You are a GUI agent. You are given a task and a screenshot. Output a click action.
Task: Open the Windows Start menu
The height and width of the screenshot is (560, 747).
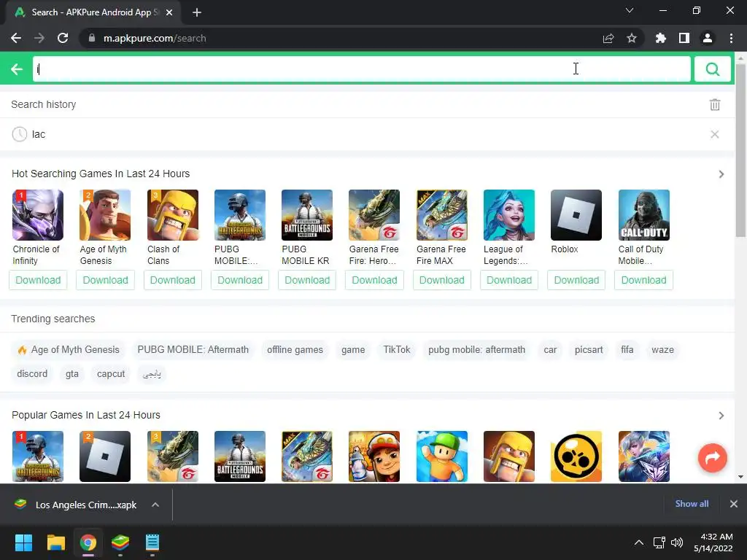pyautogui.click(x=23, y=542)
